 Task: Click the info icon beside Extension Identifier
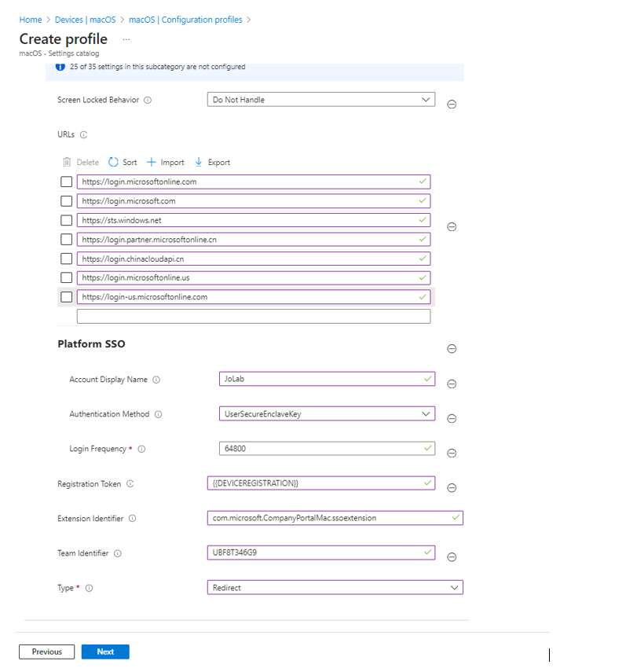(x=132, y=519)
